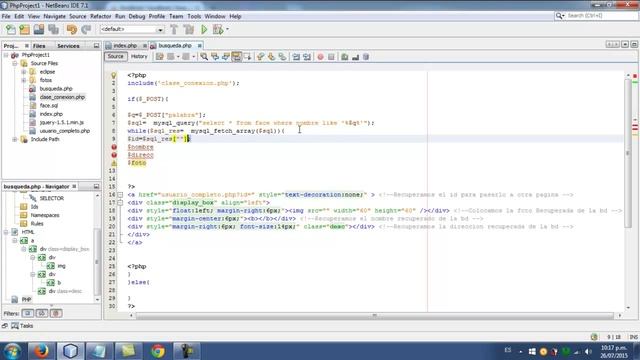Toggle Highlight Search in editor toolbar
This screenshot has height=360, width=640.
236,57
